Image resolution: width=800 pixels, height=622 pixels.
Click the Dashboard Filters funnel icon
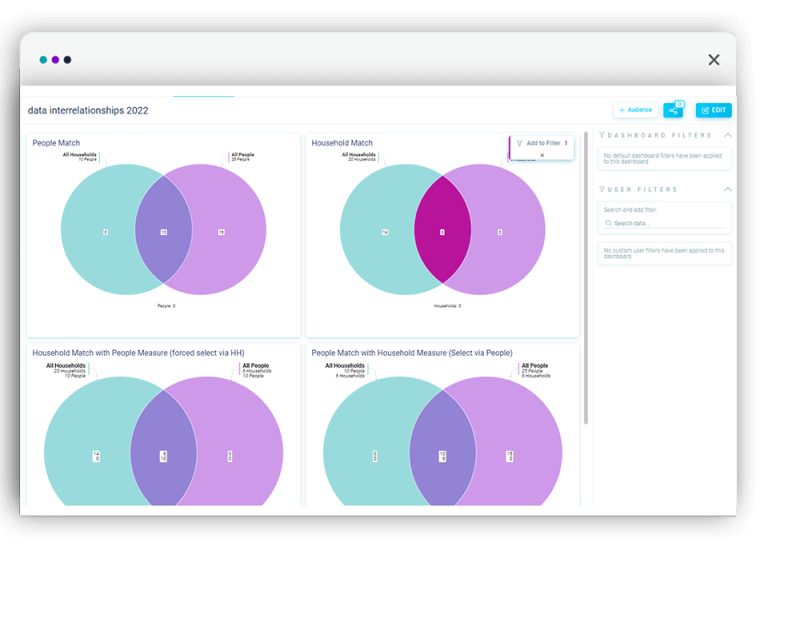pyautogui.click(x=602, y=135)
